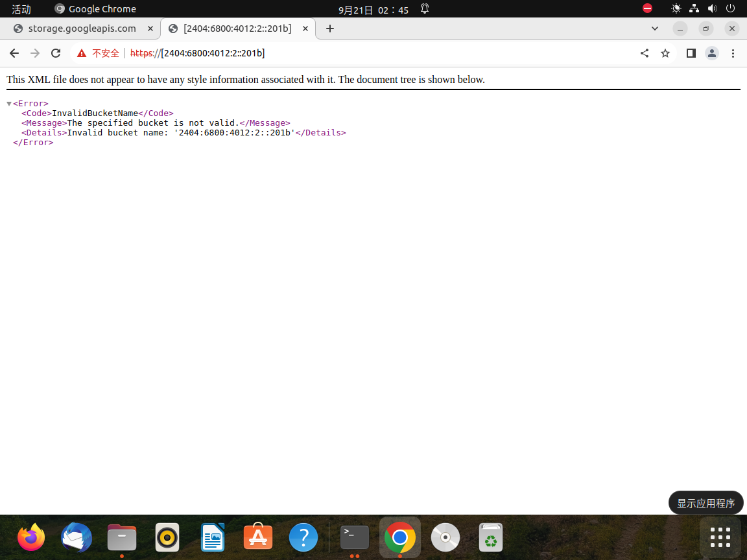Image resolution: width=747 pixels, height=560 pixels.
Task: Click the InvalidBucketName code text
Action: 95,113
